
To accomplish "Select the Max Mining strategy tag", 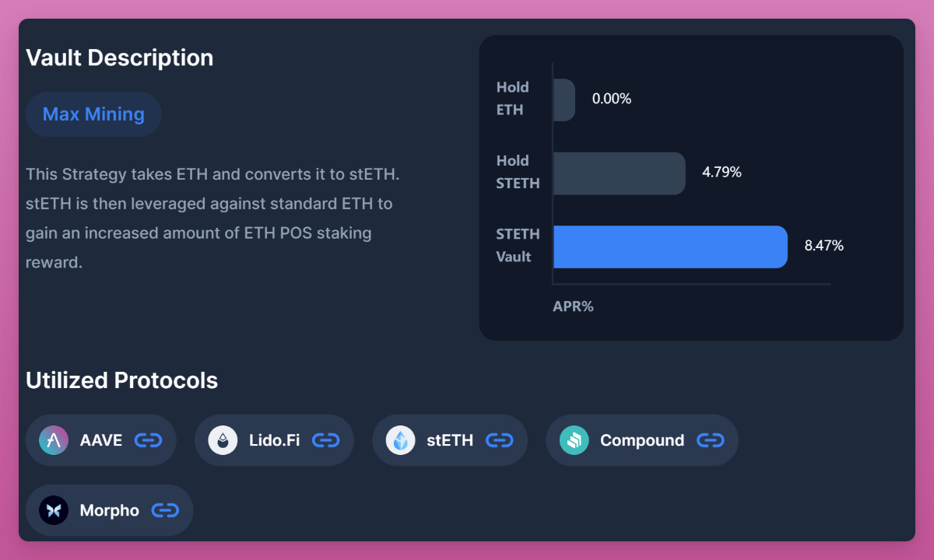I will coord(93,114).
